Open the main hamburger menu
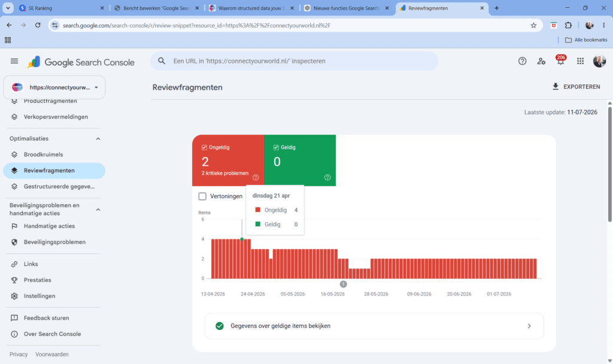This screenshot has height=364, width=613. click(x=14, y=61)
